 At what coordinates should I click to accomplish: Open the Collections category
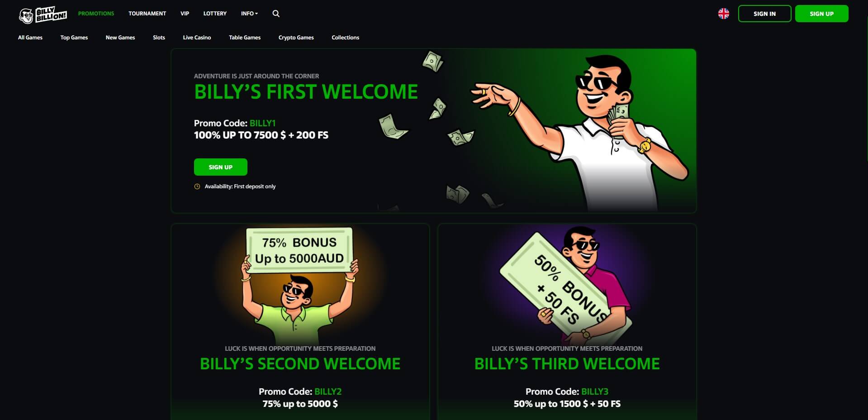pyautogui.click(x=346, y=38)
